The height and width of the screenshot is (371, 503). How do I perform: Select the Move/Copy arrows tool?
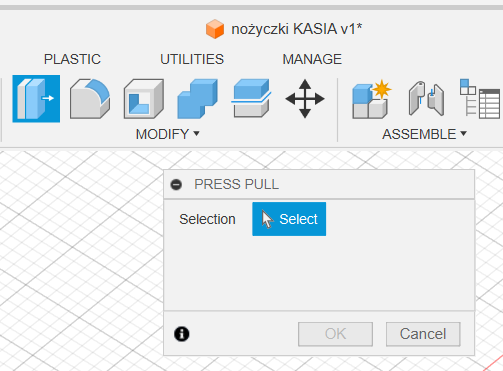tap(305, 99)
